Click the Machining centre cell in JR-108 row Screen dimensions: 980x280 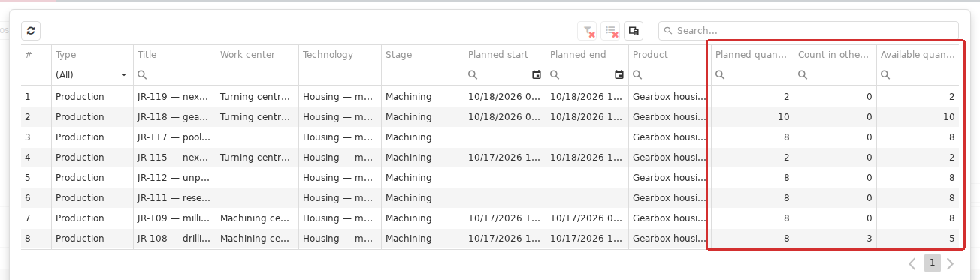point(257,239)
